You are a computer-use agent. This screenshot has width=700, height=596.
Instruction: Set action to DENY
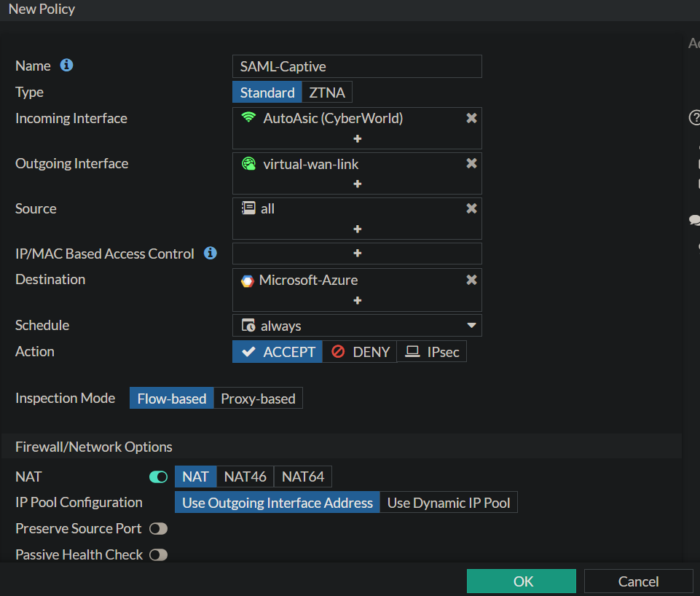click(360, 352)
